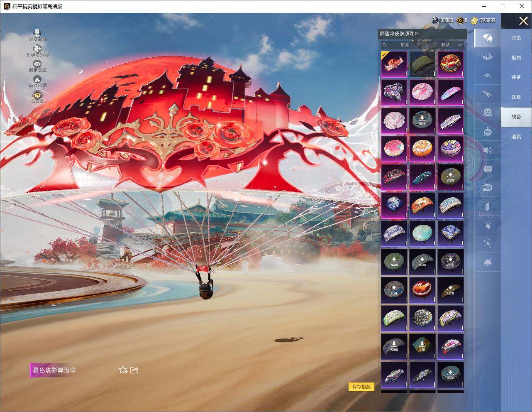Screen dimensions: 532x412
Task: Toggle 展示设置 eye display settings
Action: click(x=37, y=64)
